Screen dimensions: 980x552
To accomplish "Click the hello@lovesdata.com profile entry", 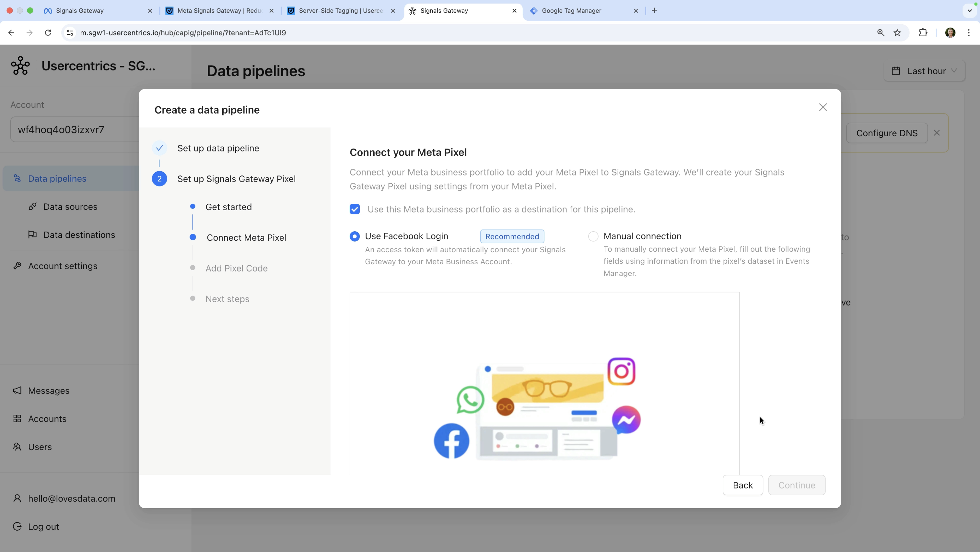I will (x=71, y=499).
